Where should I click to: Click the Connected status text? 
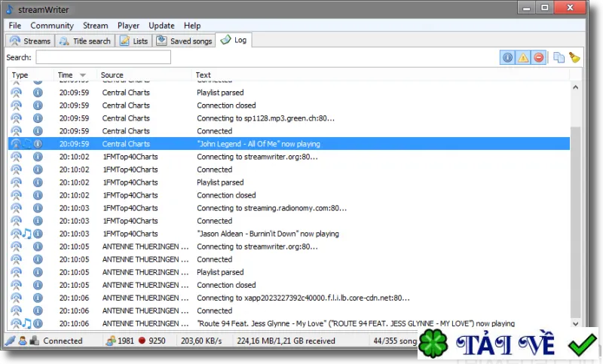pos(63,341)
